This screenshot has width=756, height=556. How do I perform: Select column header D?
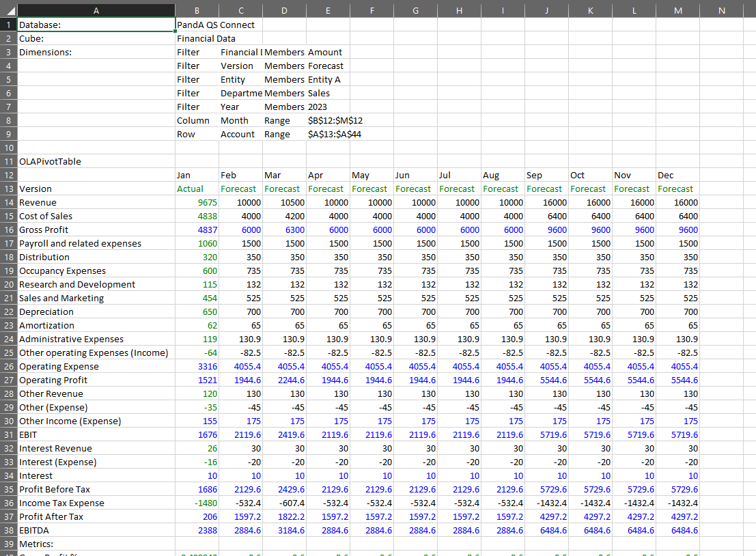coord(283,10)
